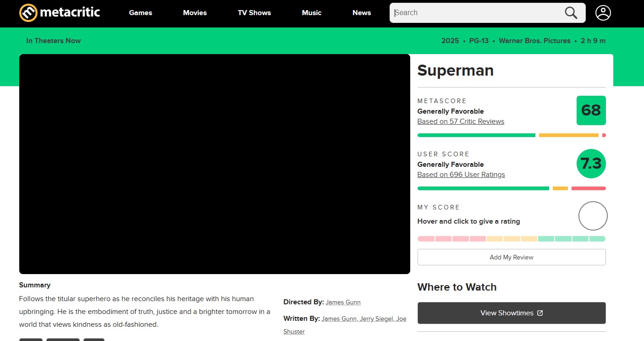Click the User Score 7.3 badge
Screen dimensions: 644x341
tap(591, 164)
